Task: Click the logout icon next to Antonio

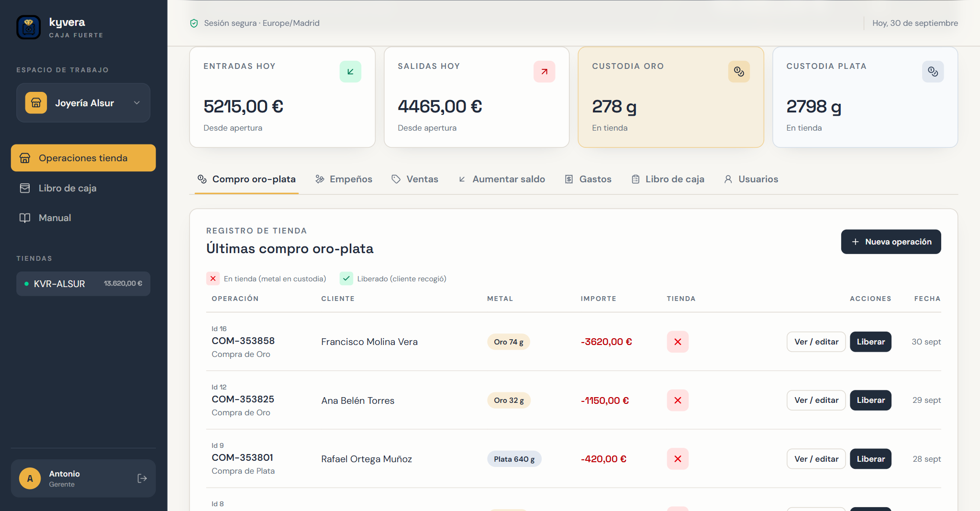Action: coord(142,478)
